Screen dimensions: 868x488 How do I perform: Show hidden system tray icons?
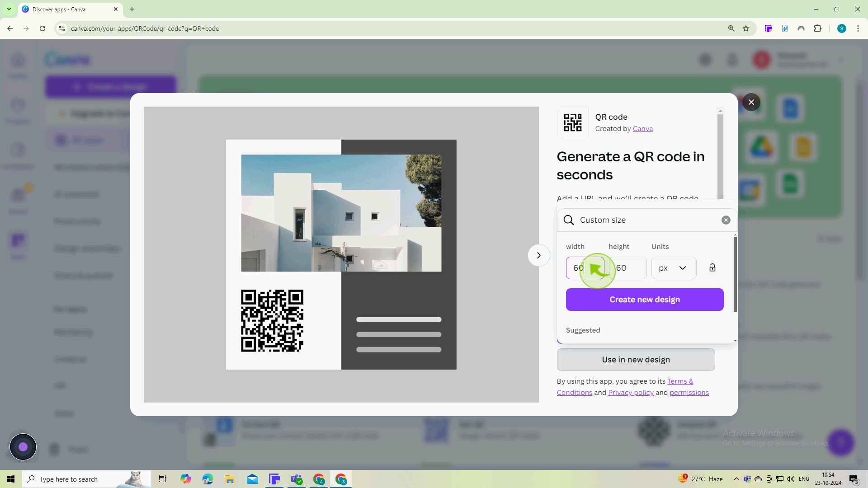click(736, 479)
